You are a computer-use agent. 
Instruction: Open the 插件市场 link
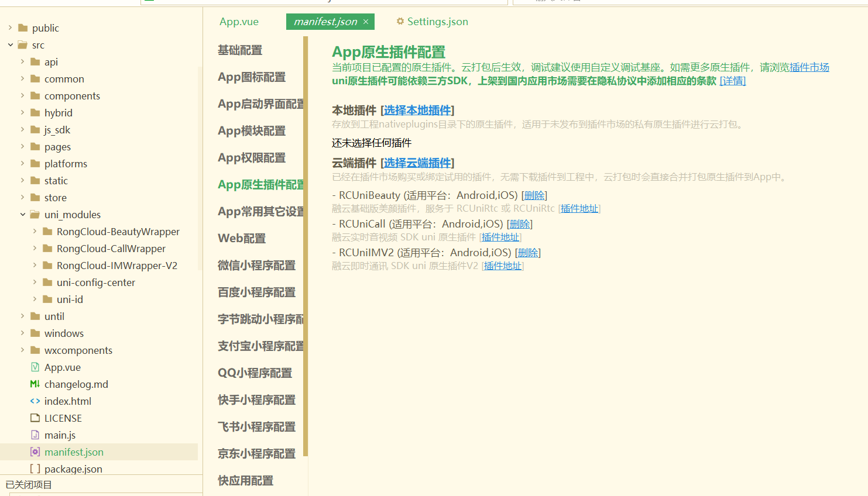809,67
